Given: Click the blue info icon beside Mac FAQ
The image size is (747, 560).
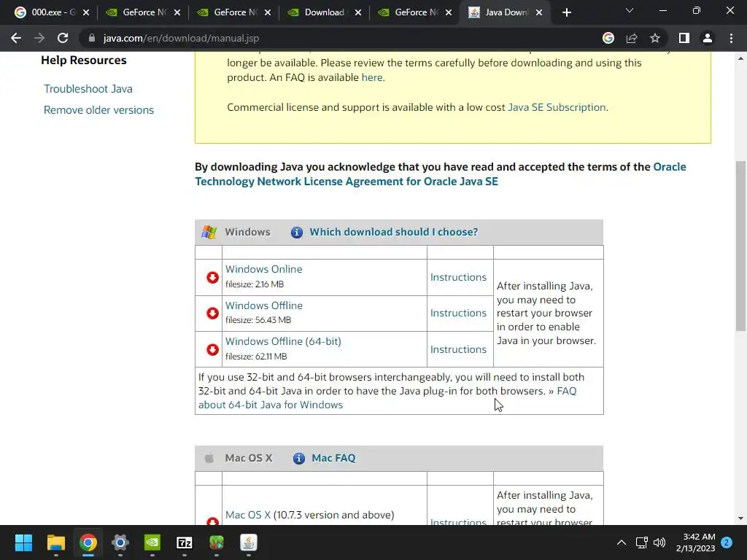Looking at the screenshot, I should pyautogui.click(x=298, y=458).
